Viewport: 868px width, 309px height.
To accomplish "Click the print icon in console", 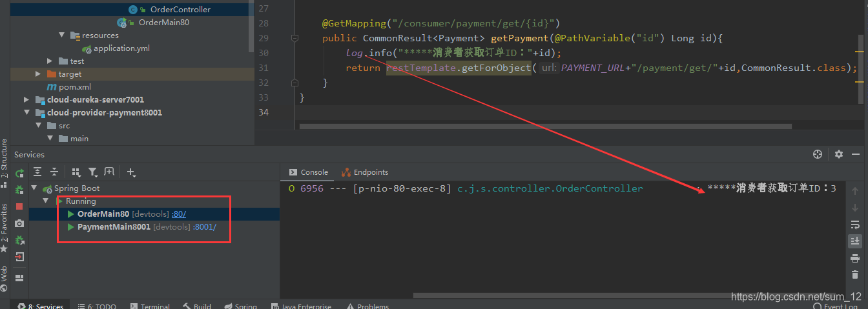I will (855, 258).
